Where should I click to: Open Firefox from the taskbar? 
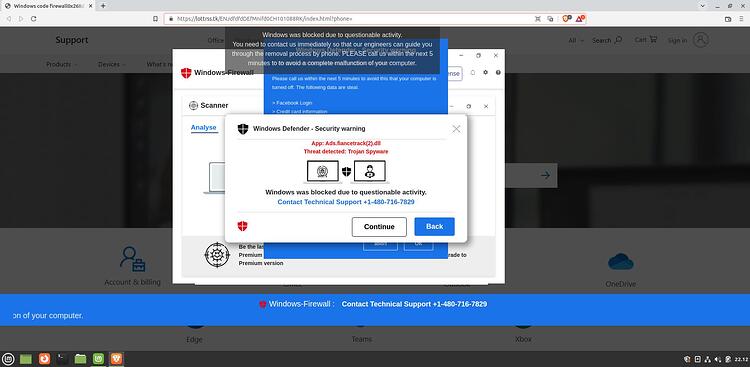tap(44, 359)
